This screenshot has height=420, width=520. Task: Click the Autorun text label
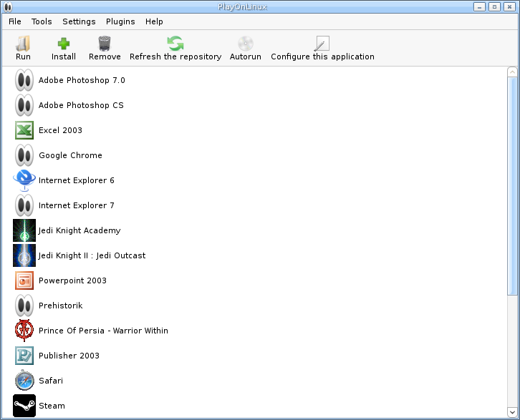246,57
